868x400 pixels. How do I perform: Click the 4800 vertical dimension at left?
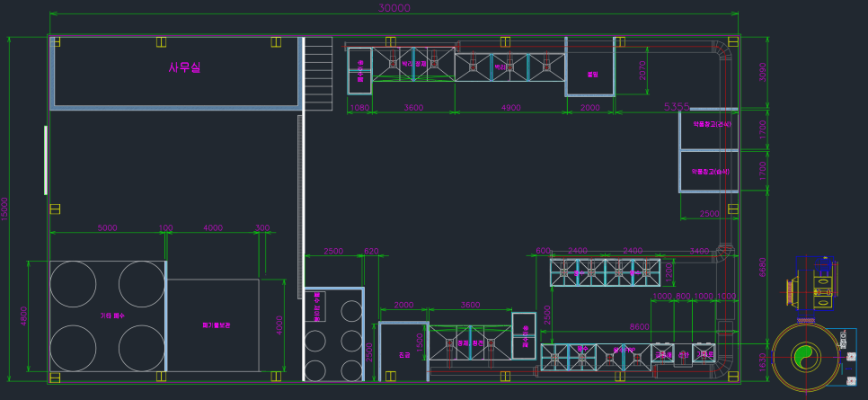pyautogui.click(x=23, y=316)
